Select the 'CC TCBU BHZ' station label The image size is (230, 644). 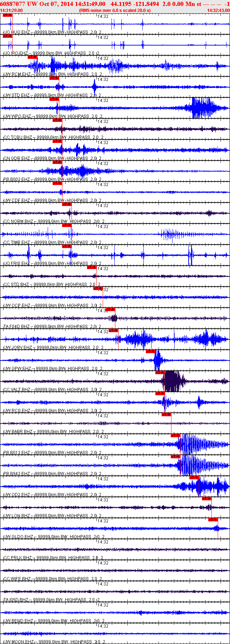[18, 137]
